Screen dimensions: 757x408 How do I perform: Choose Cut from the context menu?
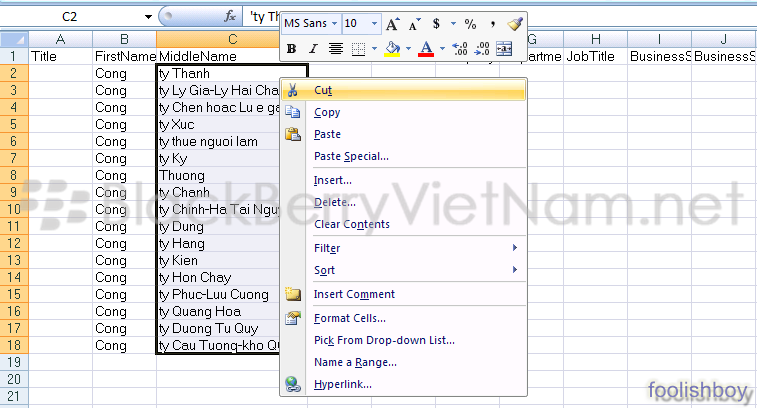click(x=323, y=90)
